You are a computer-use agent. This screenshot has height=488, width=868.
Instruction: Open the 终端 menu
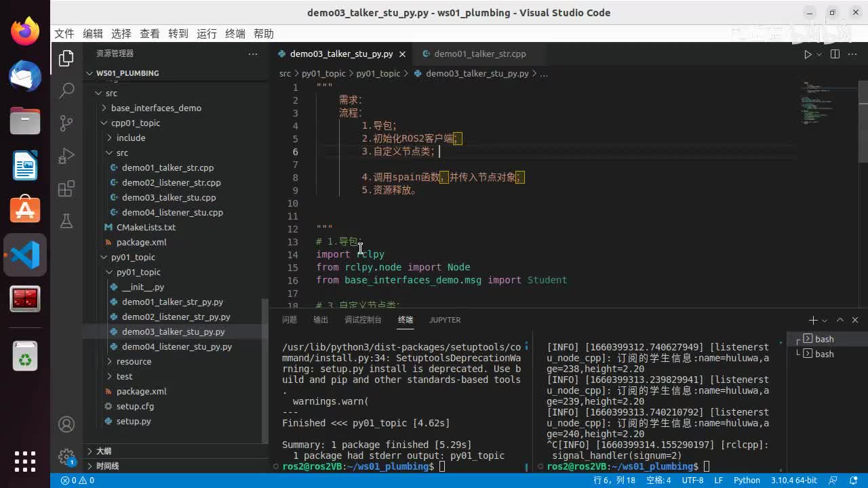pyautogui.click(x=235, y=34)
